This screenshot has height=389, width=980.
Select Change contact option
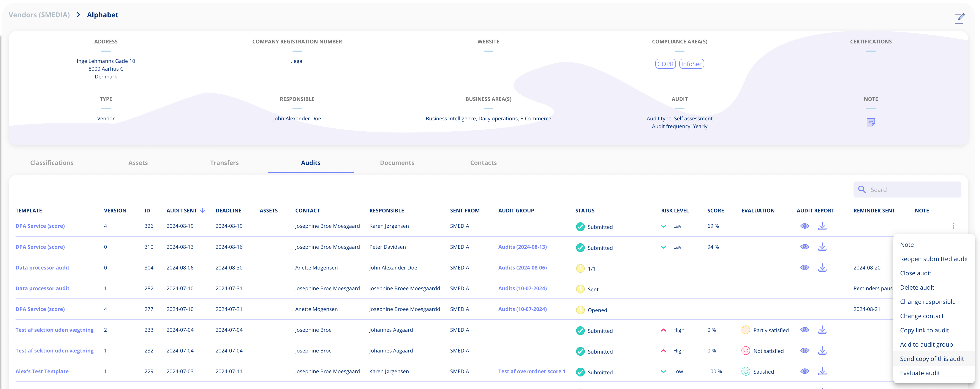tap(934, 316)
